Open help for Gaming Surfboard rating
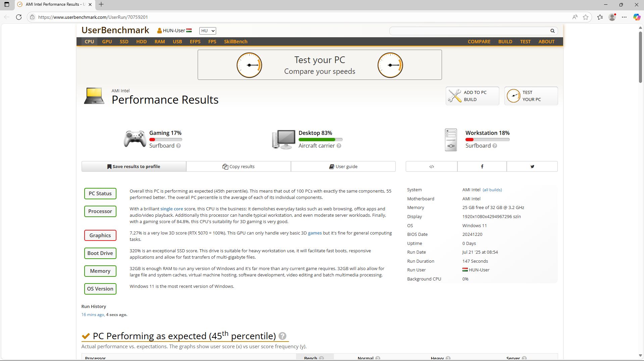Screen dimensions: 644x361 click(179, 146)
